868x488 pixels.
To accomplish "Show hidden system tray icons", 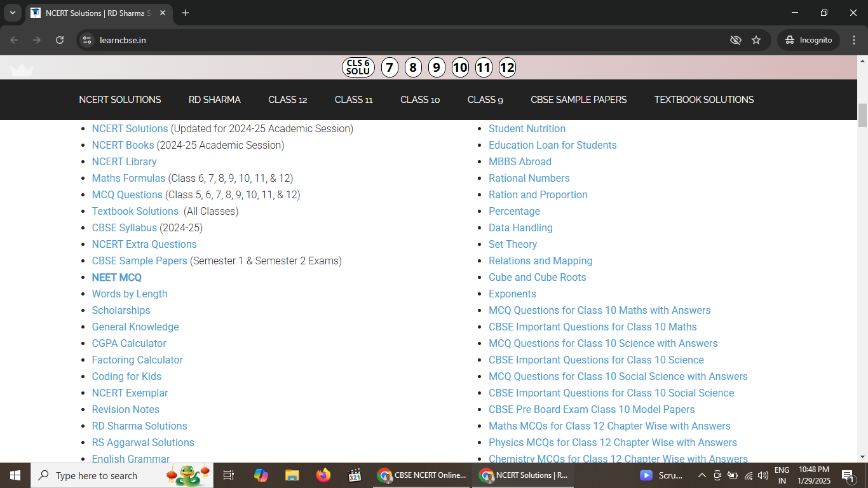I will click(x=702, y=475).
